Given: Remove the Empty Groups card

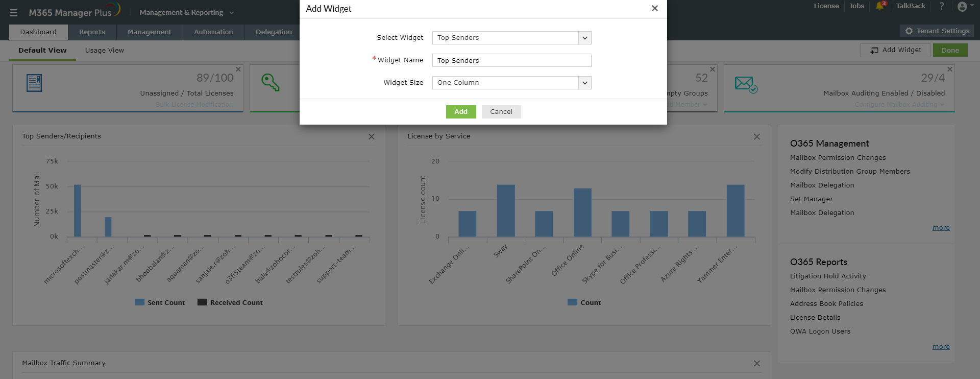Looking at the screenshot, I should pos(713,69).
